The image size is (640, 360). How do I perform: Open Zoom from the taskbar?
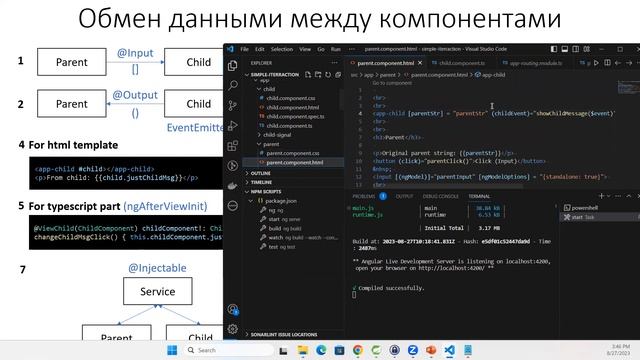click(x=413, y=350)
